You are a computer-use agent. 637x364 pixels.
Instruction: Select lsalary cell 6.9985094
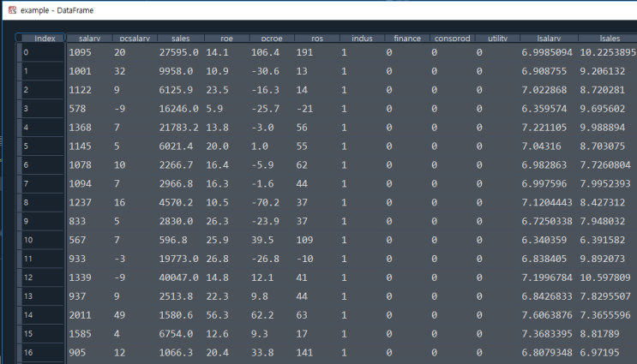547,52
